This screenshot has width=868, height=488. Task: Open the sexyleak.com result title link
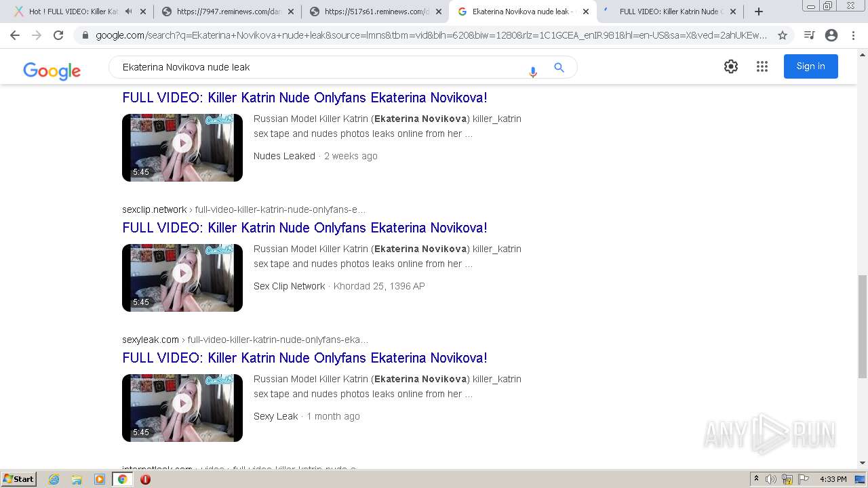point(304,358)
